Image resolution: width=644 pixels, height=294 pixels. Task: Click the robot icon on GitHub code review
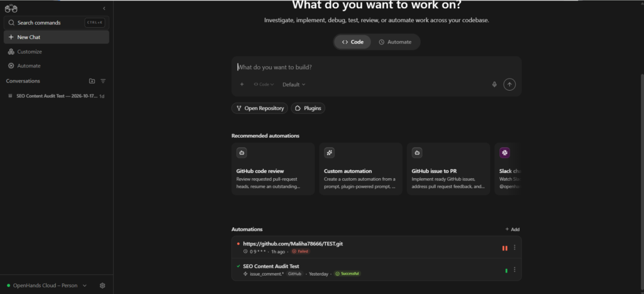pyautogui.click(x=241, y=153)
